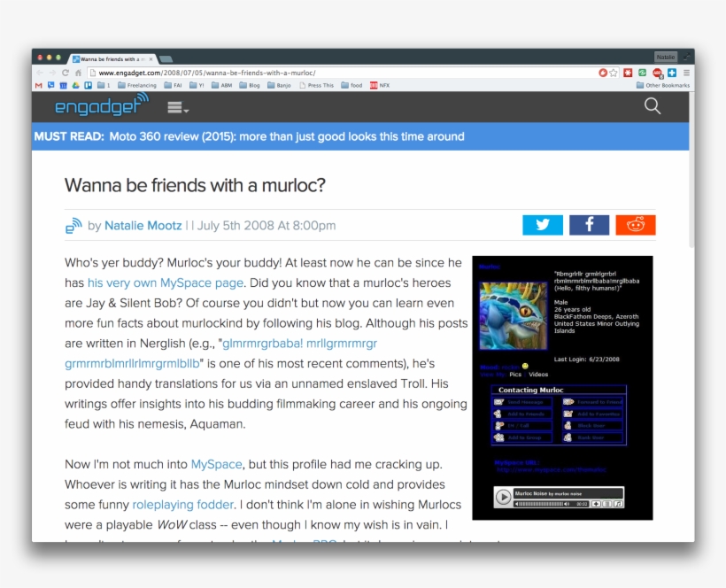Click the address bar URL field
Image resolution: width=726 pixels, height=588 pixels.
336,73
